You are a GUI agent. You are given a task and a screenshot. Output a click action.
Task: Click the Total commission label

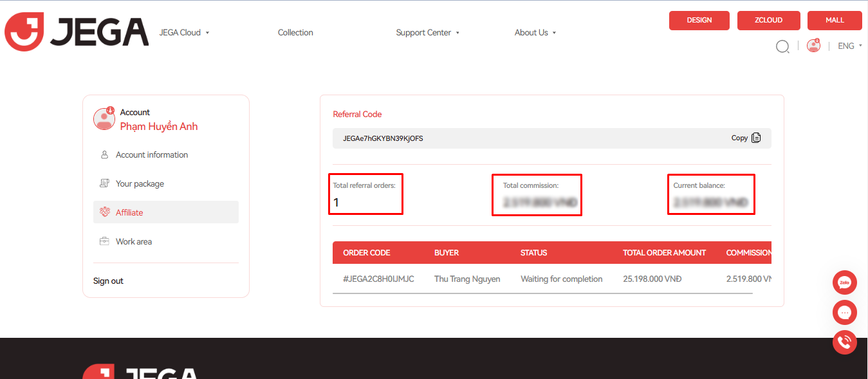pyautogui.click(x=531, y=186)
